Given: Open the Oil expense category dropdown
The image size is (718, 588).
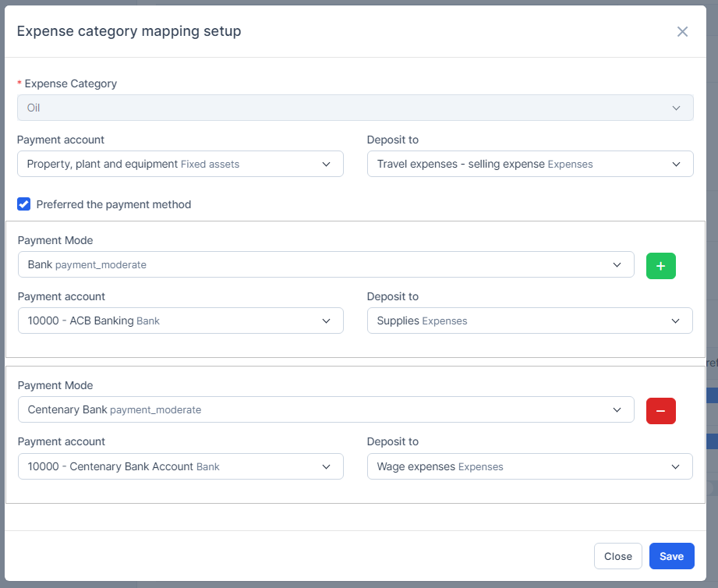Looking at the screenshot, I should pyautogui.click(x=355, y=108).
